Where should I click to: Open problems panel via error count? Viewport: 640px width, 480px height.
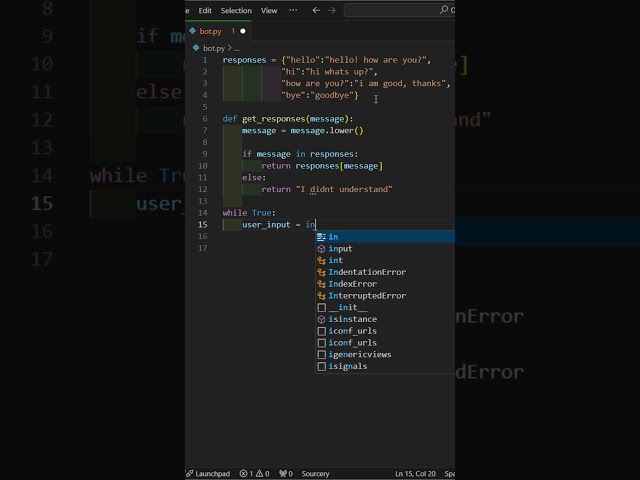pyautogui.click(x=247, y=473)
